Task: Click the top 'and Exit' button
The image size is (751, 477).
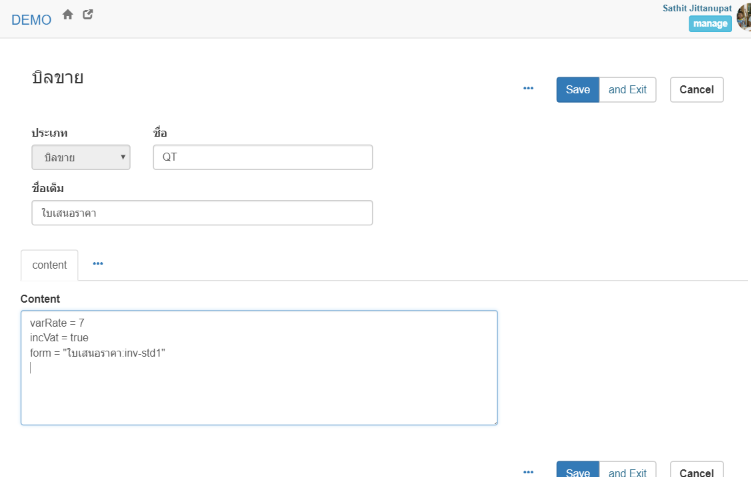Action: 627,90
